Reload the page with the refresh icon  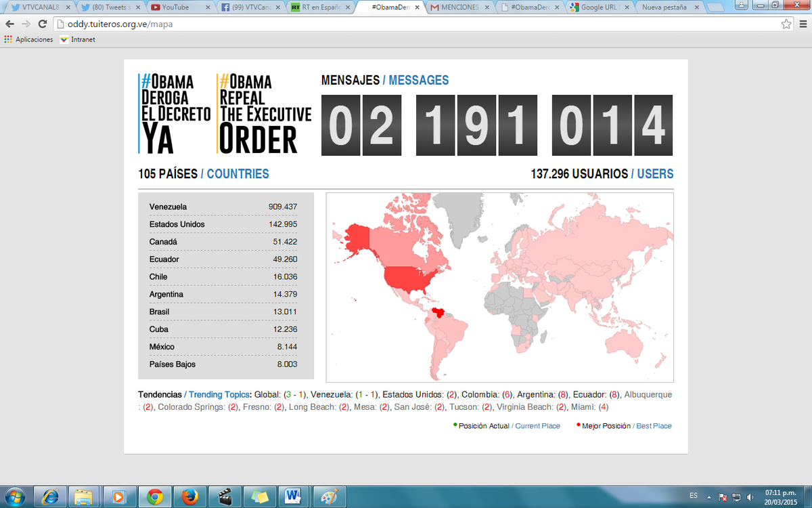point(43,24)
